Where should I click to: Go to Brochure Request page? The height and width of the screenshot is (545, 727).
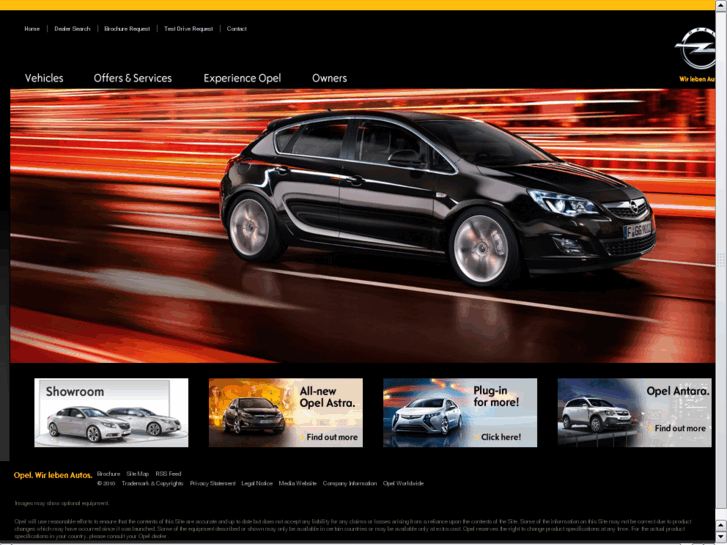tap(127, 29)
